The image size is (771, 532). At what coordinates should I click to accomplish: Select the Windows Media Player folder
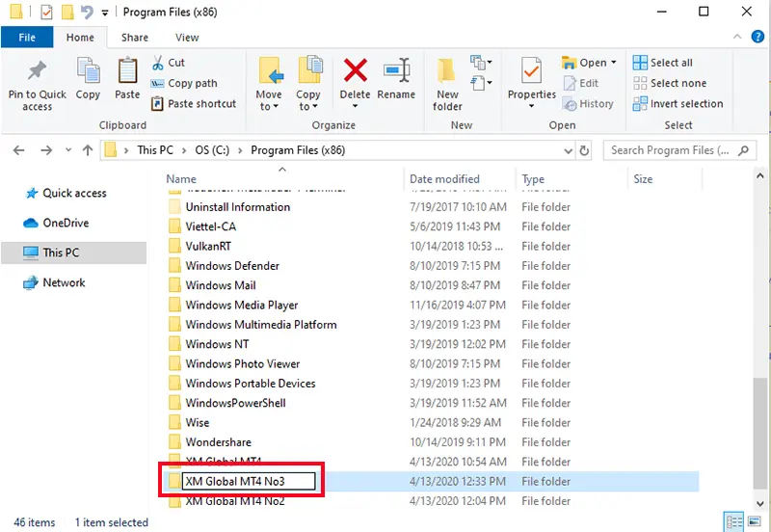(242, 306)
